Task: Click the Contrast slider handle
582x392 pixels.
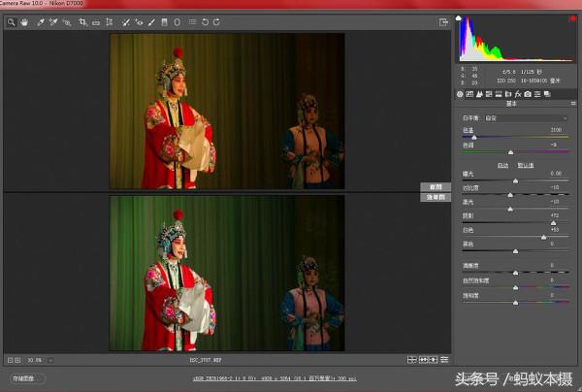Action: (510, 194)
